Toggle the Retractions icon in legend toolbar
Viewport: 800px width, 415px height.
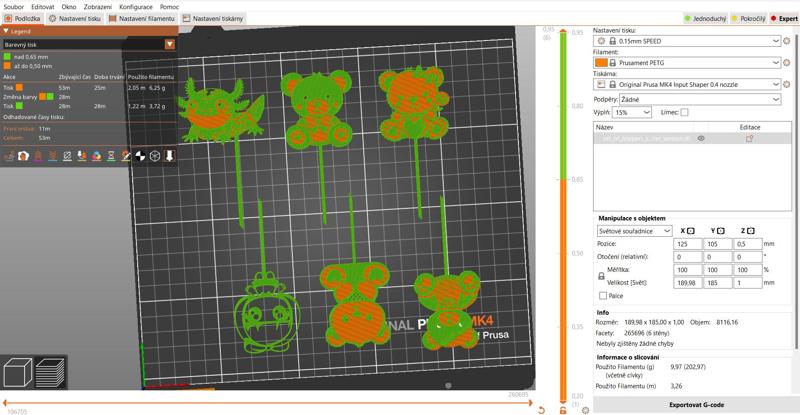(38, 156)
